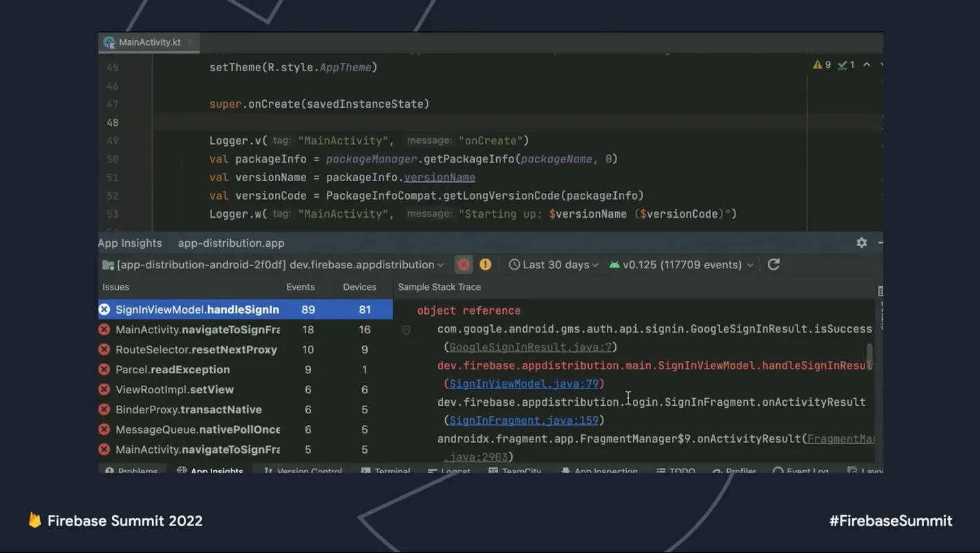Click the yellow warnings indicator showing 9

(822, 64)
